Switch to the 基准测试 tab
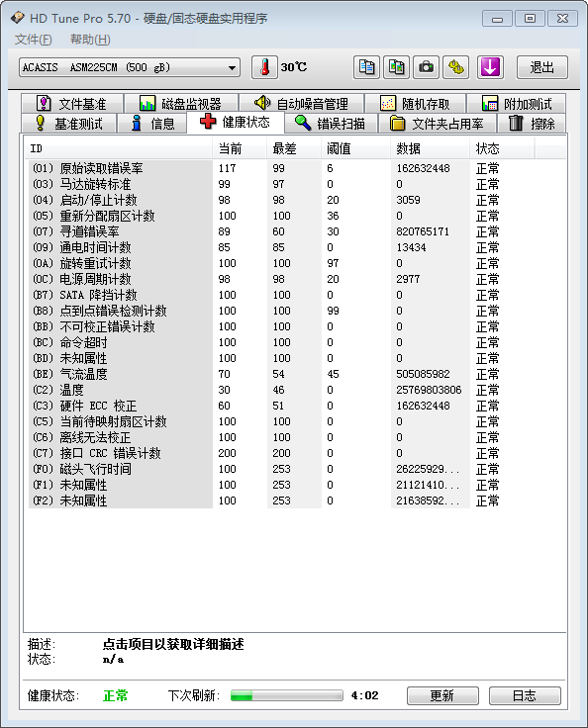 click(69, 124)
